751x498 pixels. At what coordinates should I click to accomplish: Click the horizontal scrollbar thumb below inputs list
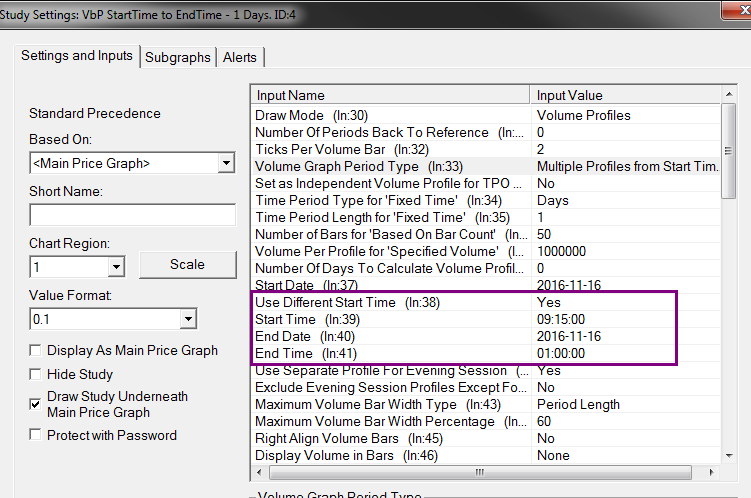[x=480, y=473]
